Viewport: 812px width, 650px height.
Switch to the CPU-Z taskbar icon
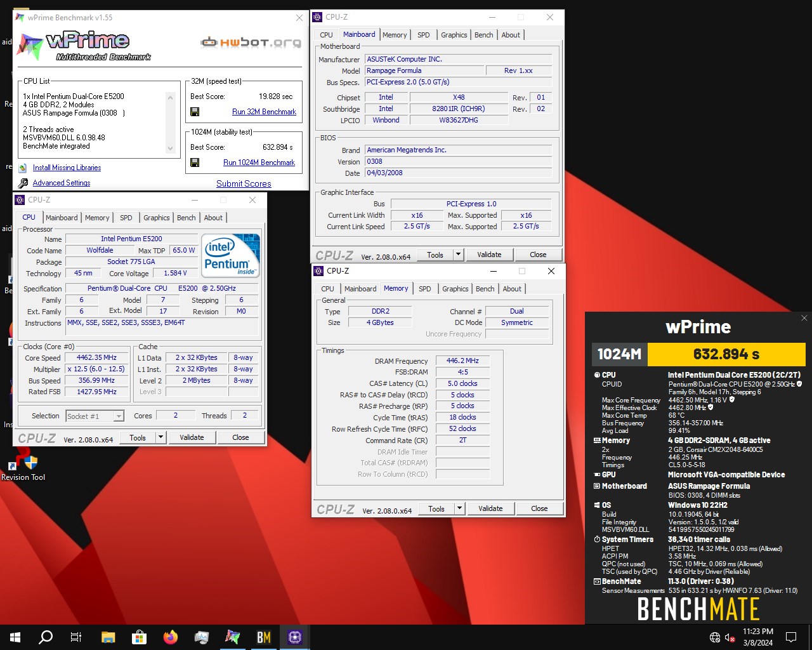coord(295,637)
